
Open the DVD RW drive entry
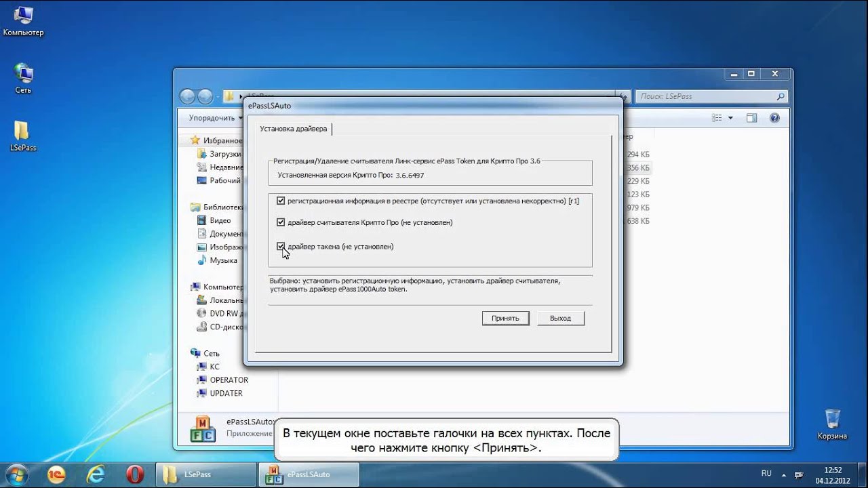tap(220, 313)
